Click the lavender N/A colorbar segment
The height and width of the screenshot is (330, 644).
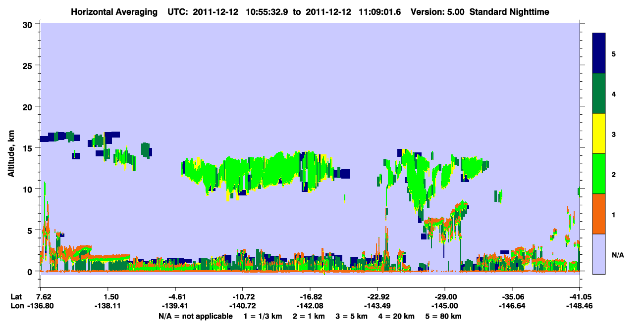click(599, 254)
